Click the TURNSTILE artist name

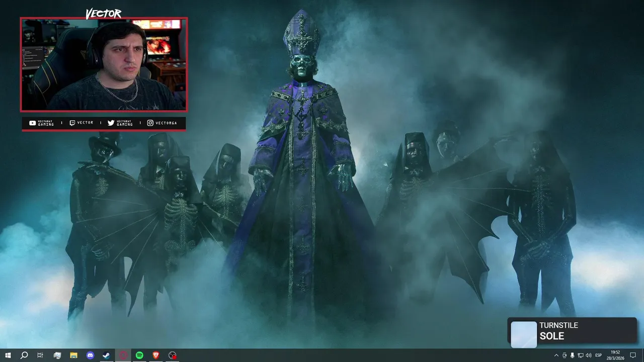click(x=558, y=325)
